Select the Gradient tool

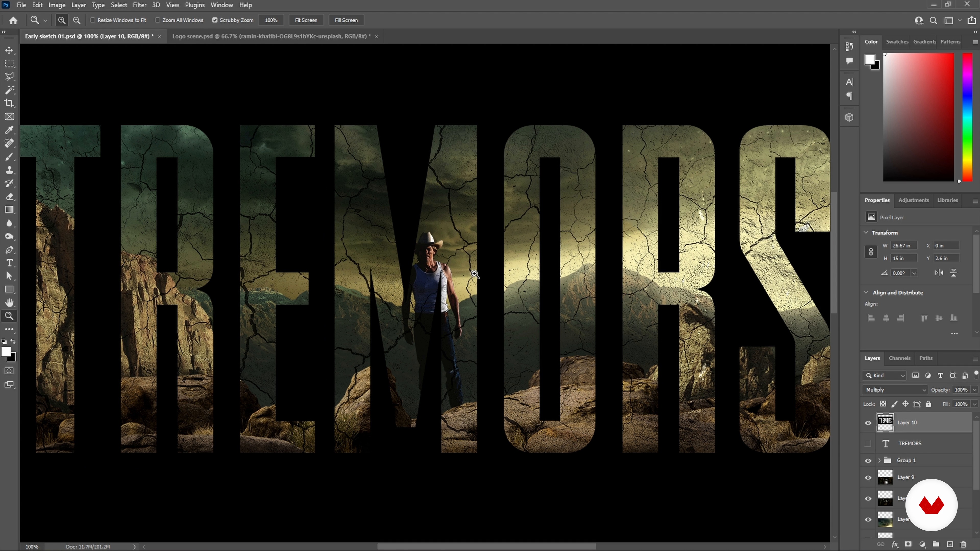(9, 209)
